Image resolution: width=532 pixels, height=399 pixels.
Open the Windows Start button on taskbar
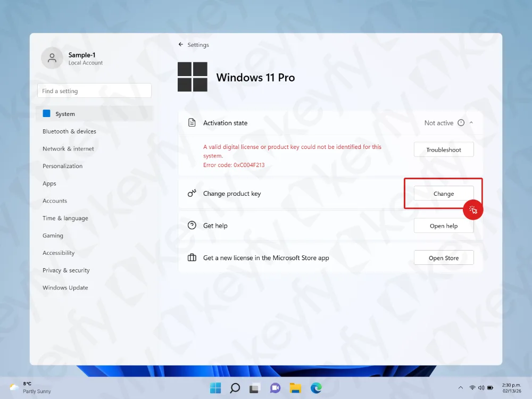[215, 388]
